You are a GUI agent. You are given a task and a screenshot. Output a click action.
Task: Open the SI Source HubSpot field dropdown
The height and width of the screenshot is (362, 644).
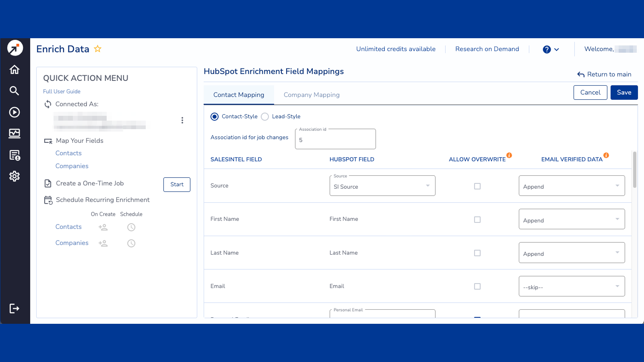[x=382, y=186]
